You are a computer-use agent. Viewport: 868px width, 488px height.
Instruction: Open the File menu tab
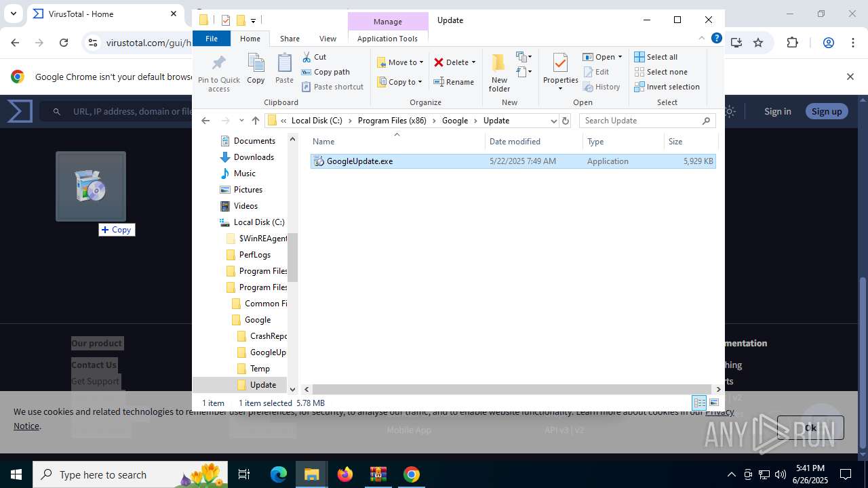pyautogui.click(x=212, y=39)
